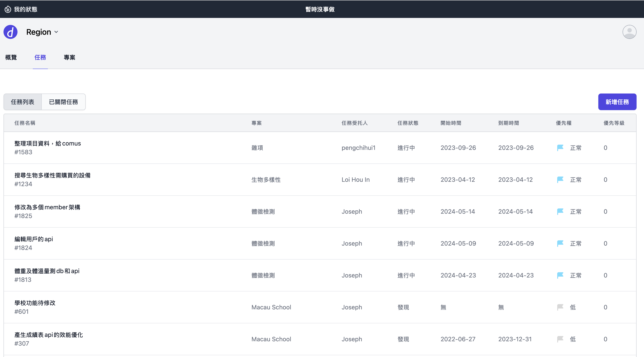This screenshot has height=357, width=644.
Task: Click the 任務名稱 column header
Action: click(24, 123)
